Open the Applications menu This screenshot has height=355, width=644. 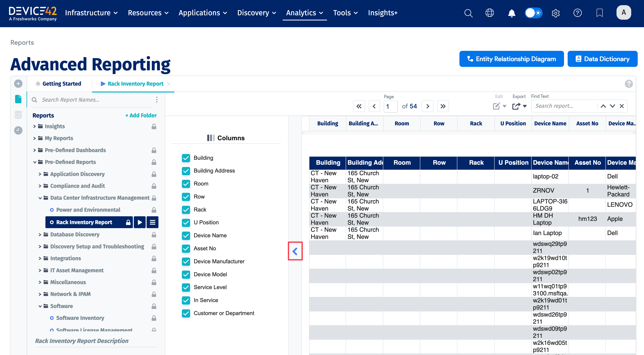[203, 13]
